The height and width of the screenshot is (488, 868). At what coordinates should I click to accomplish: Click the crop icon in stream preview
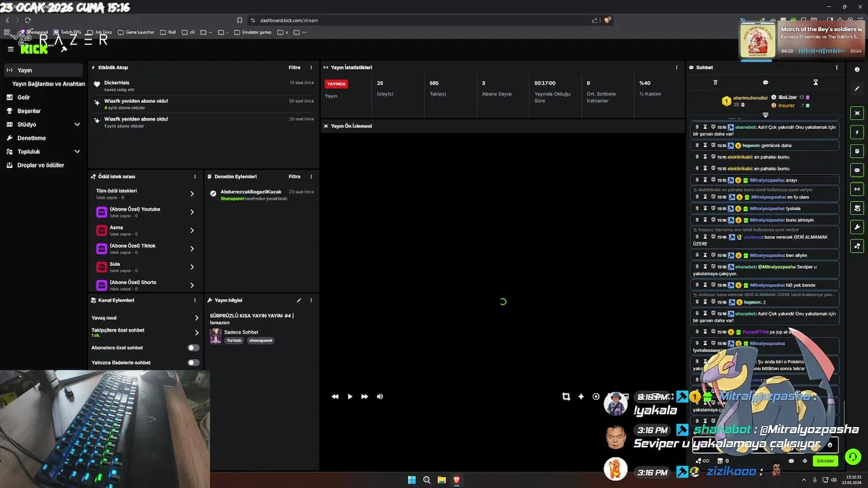tap(566, 396)
